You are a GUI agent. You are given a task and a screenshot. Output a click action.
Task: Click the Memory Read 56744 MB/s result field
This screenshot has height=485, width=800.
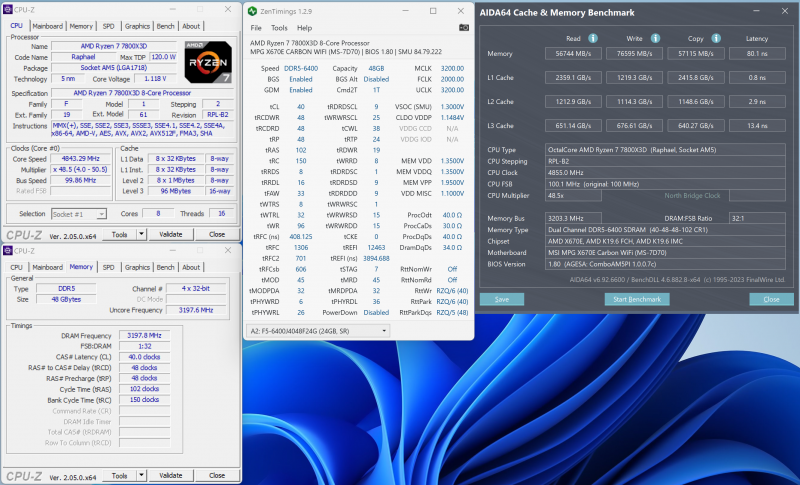573,54
